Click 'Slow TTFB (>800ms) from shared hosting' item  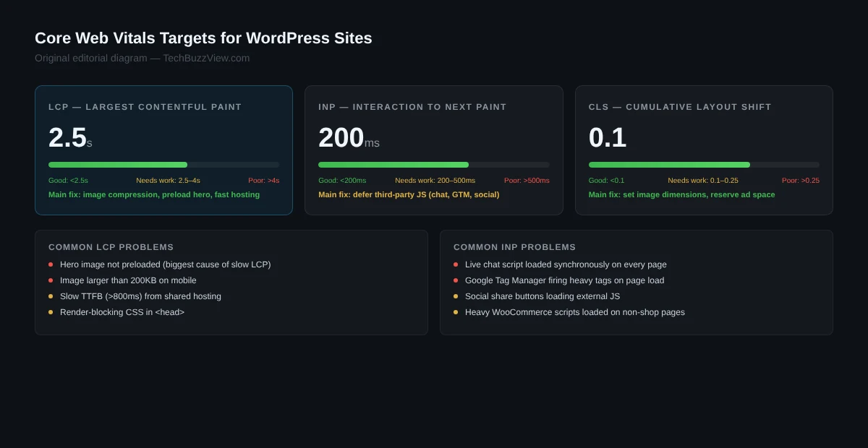[x=140, y=296]
